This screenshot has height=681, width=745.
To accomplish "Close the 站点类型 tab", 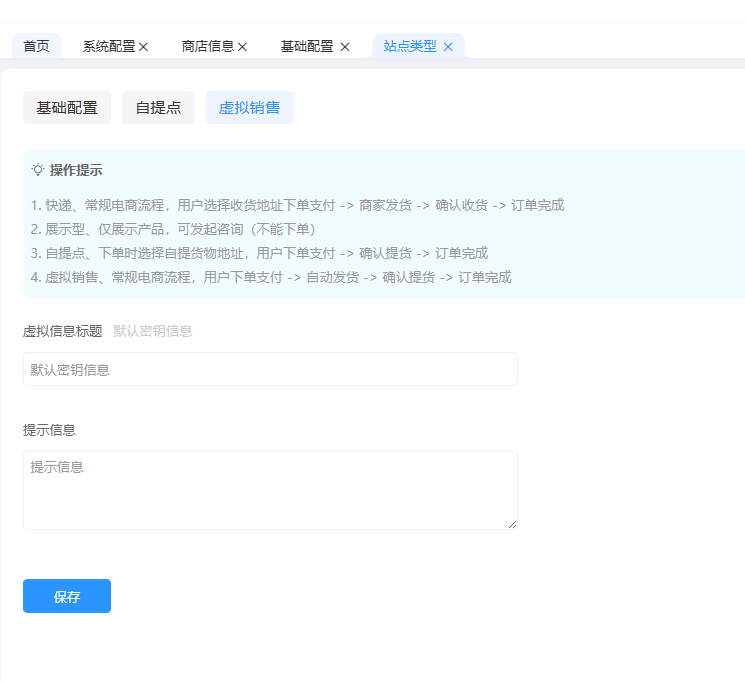I will (448, 47).
